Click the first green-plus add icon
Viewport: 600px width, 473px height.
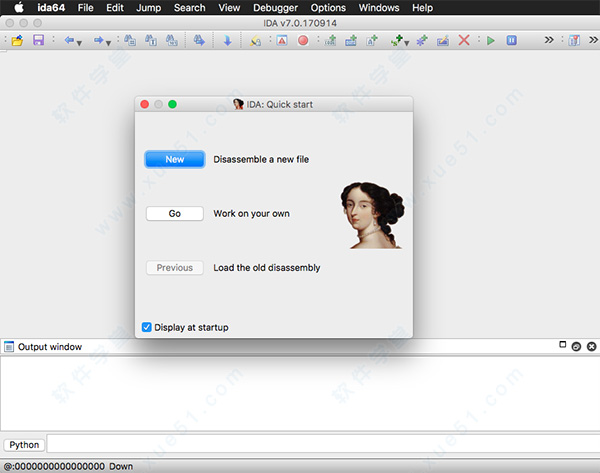(330, 40)
